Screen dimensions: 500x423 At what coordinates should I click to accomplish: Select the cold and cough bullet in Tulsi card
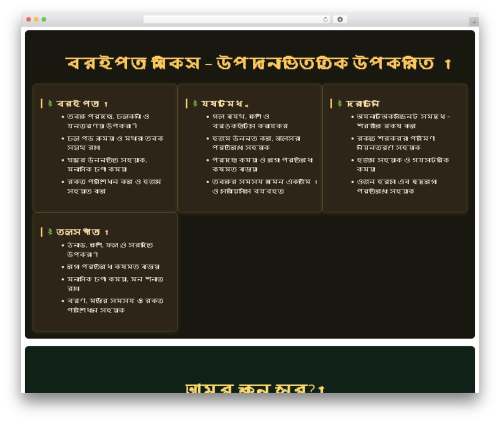pos(110,250)
